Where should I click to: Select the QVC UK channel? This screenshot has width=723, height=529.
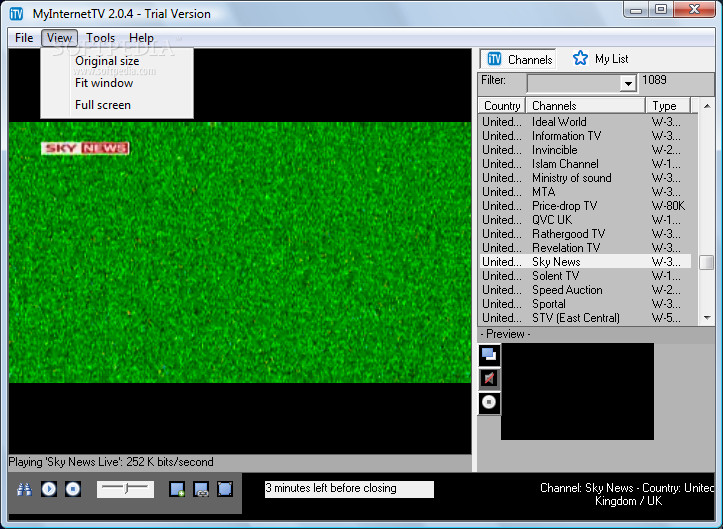click(x=586, y=220)
